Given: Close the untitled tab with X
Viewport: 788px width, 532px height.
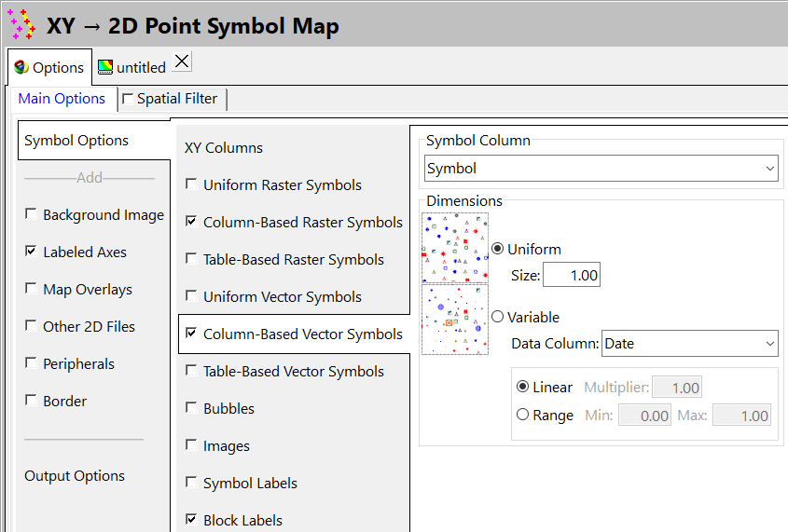Looking at the screenshot, I should pos(182,61).
